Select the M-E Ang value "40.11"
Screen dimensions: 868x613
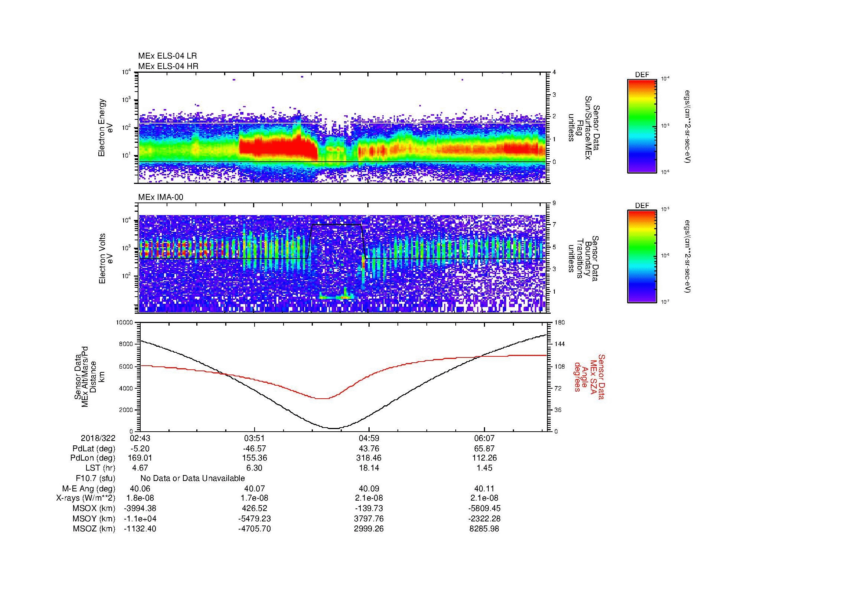pos(484,489)
